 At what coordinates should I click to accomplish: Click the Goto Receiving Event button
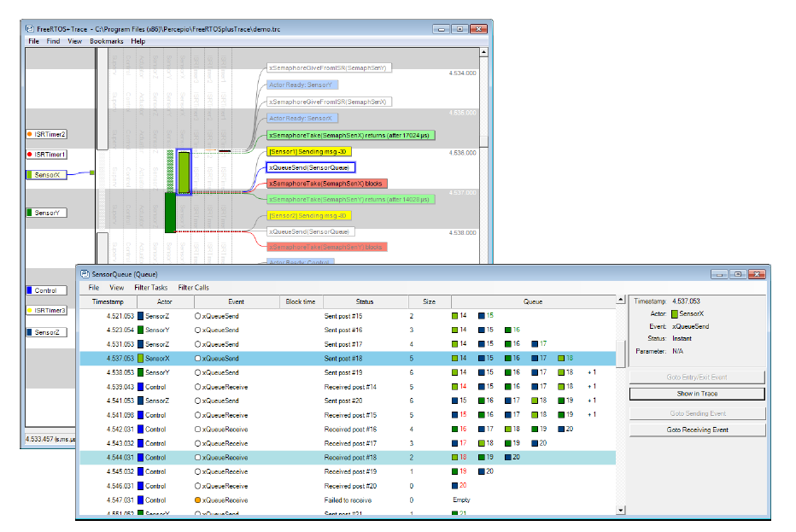(697, 430)
